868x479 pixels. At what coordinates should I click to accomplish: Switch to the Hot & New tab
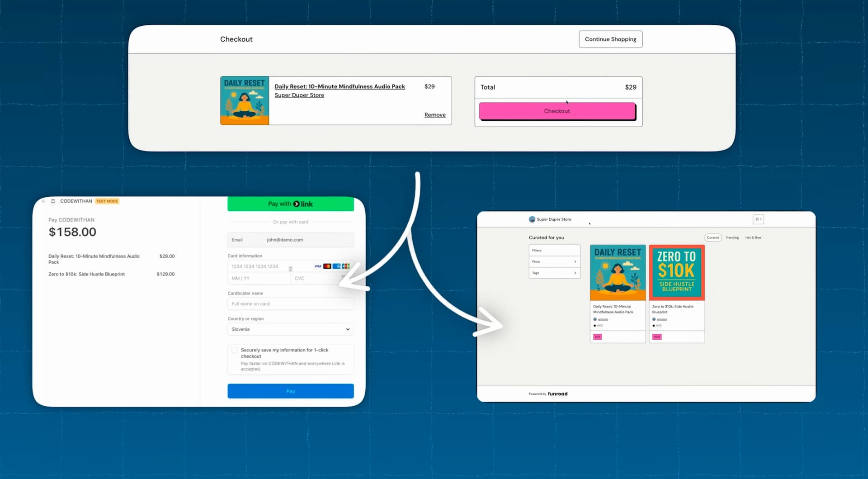753,238
